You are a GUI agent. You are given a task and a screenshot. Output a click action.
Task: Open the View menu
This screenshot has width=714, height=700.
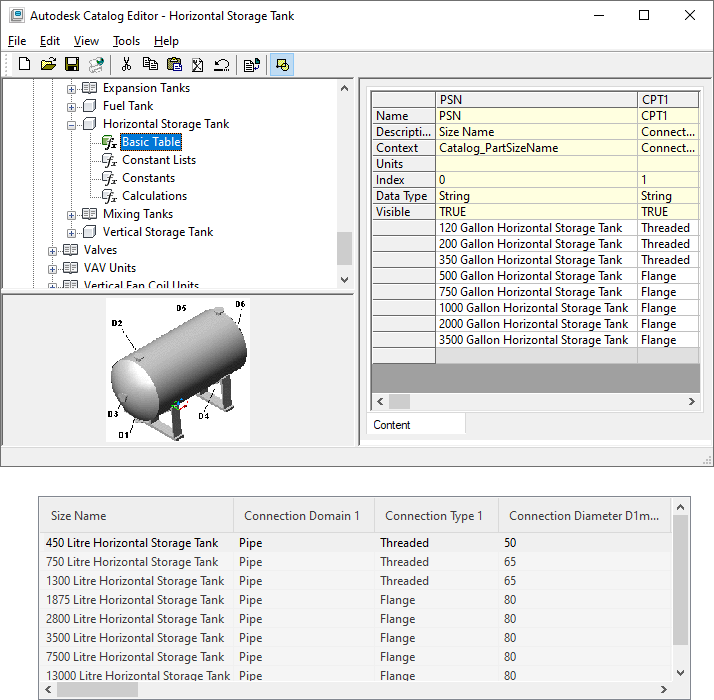86,41
